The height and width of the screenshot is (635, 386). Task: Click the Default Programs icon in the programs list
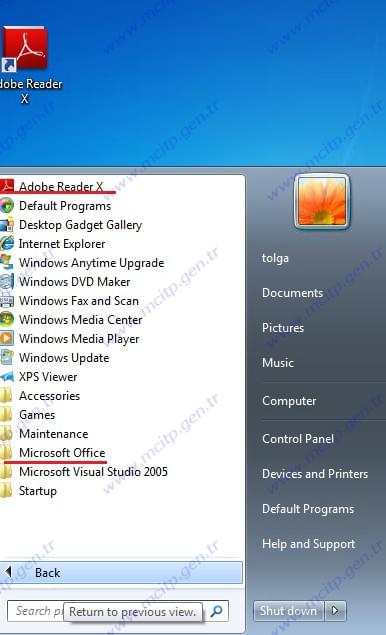point(6,205)
